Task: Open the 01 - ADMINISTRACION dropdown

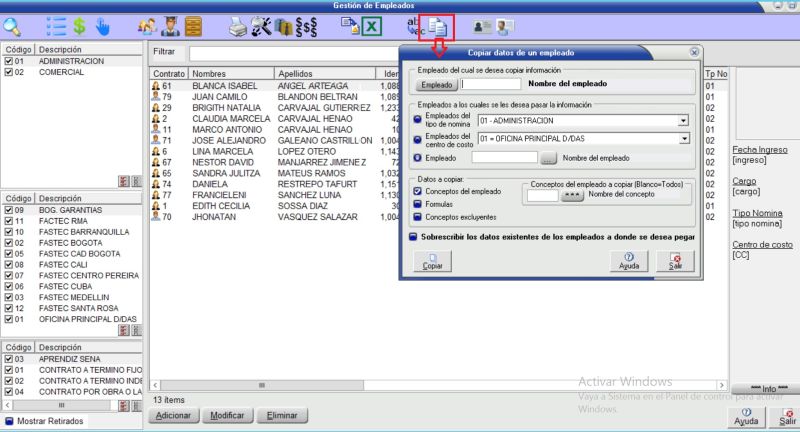Action: 683,121
